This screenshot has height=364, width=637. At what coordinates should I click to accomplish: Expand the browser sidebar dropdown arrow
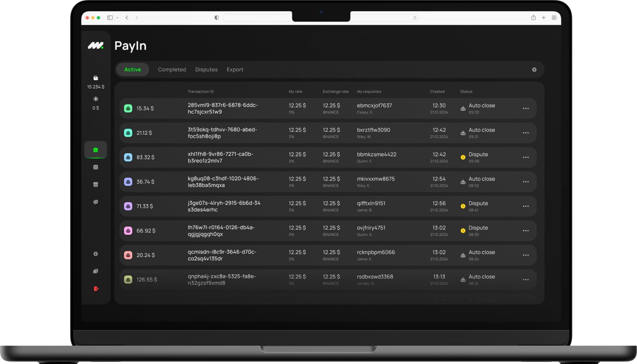point(118,18)
